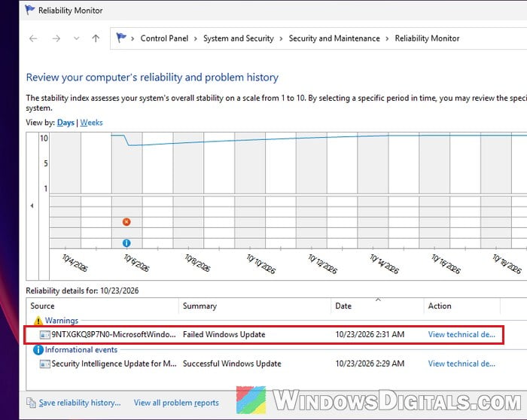Select Reliability Monitor breadcrumb

click(x=427, y=38)
